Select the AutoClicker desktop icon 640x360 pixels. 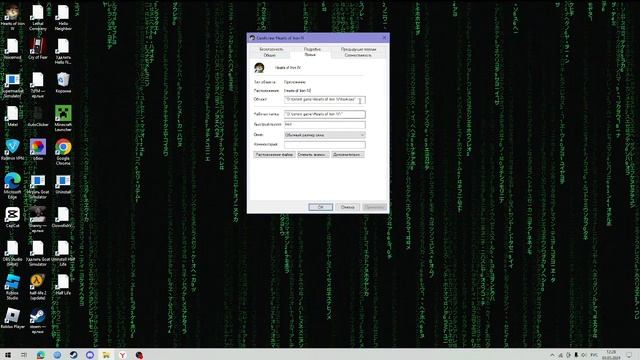coord(38,116)
